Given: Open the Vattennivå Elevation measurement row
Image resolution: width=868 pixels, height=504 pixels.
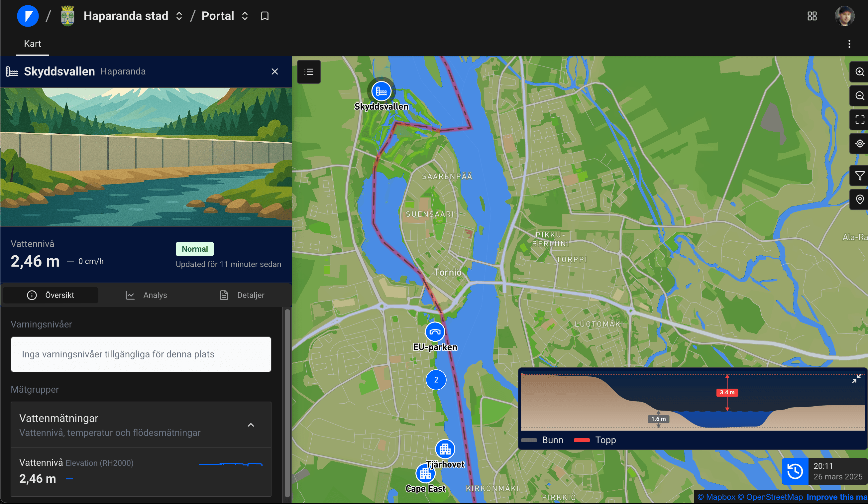Looking at the screenshot, I should (141, 471).
